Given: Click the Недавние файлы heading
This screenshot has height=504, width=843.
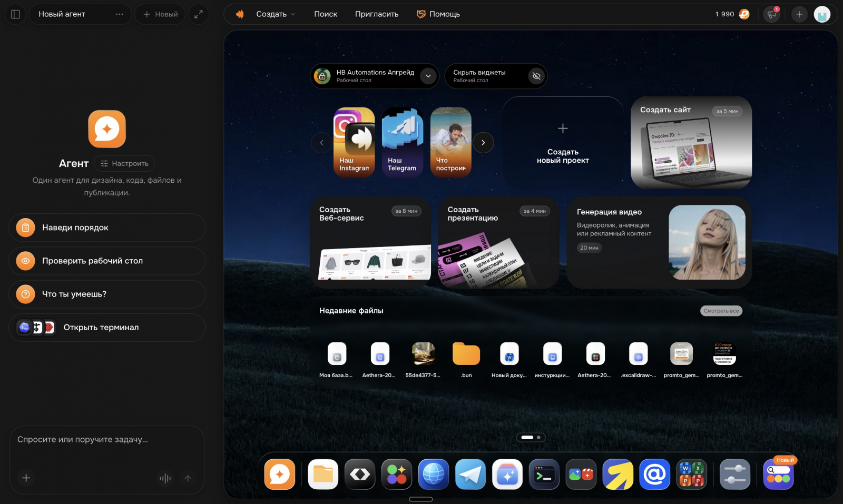Looking at the screenshot, I should [x=351, y=311].
